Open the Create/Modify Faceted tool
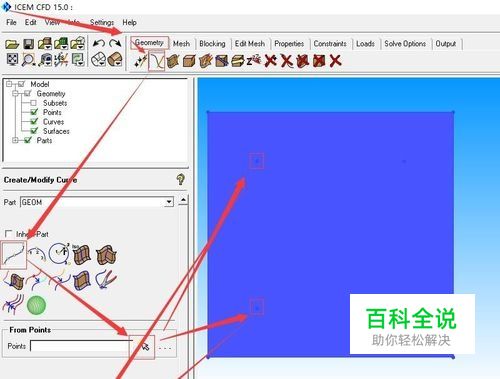 click(205, 61)
